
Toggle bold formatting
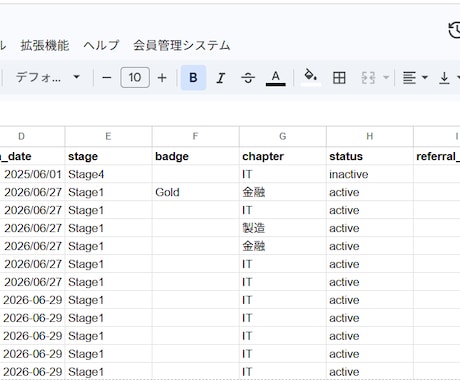(193, 78)
